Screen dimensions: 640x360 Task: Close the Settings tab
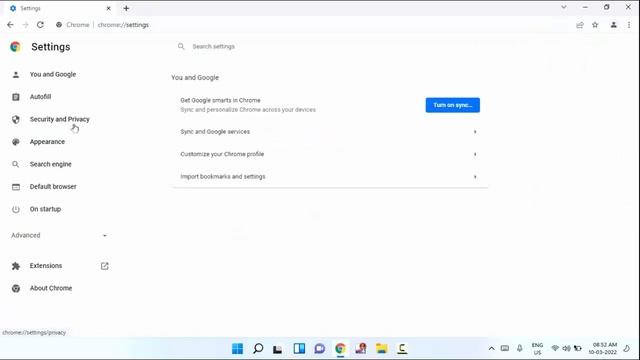[109, 8]
